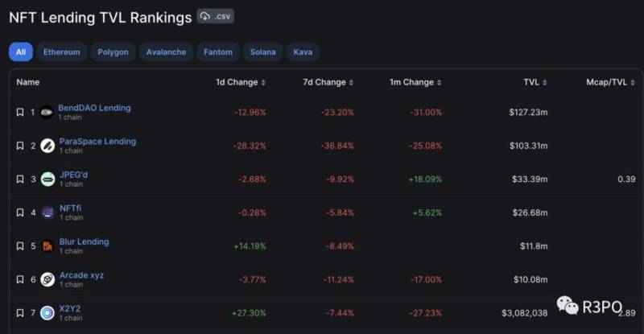Click the BendDAO Lending logo icon
Image resolution: width=644 pixels, height=334 pixels.
pos(47,112)
